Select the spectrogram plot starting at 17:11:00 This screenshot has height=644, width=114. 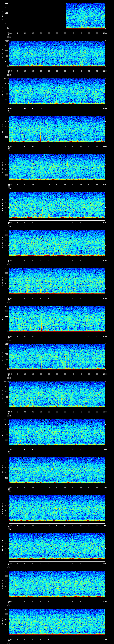[x=57, y=91]
